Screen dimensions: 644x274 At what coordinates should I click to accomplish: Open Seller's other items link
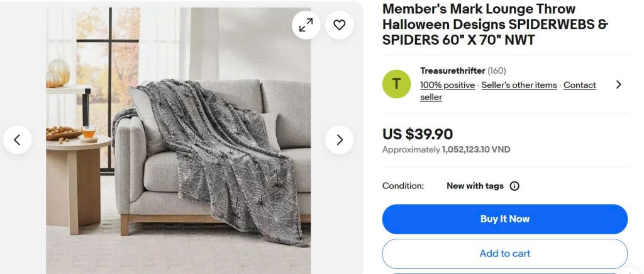519,85
